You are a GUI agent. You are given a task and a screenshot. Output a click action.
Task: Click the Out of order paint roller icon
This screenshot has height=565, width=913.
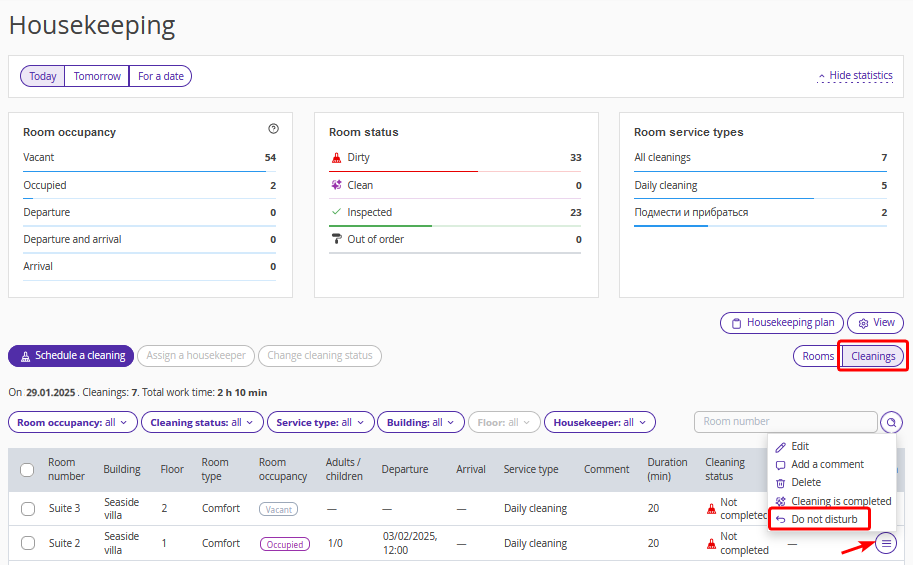[x=336, y=239]
